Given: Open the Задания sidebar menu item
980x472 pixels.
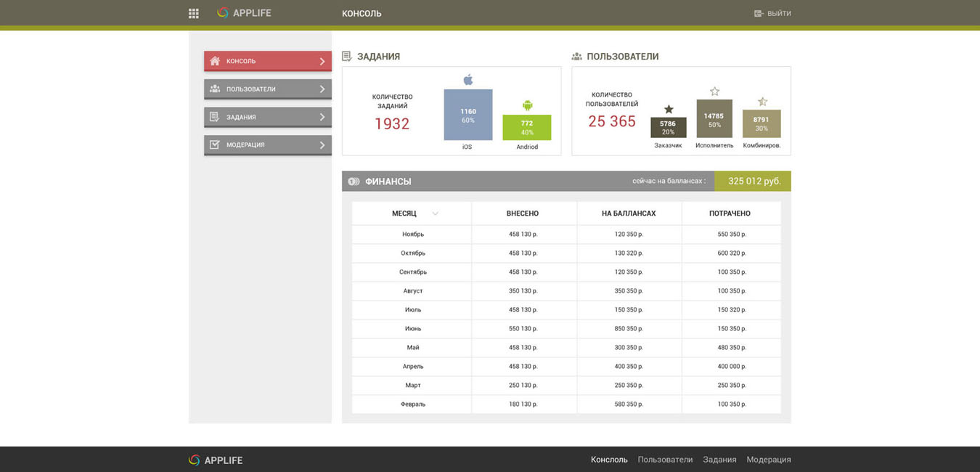Looking at the screenshot, I should click(x=268, y=117).
